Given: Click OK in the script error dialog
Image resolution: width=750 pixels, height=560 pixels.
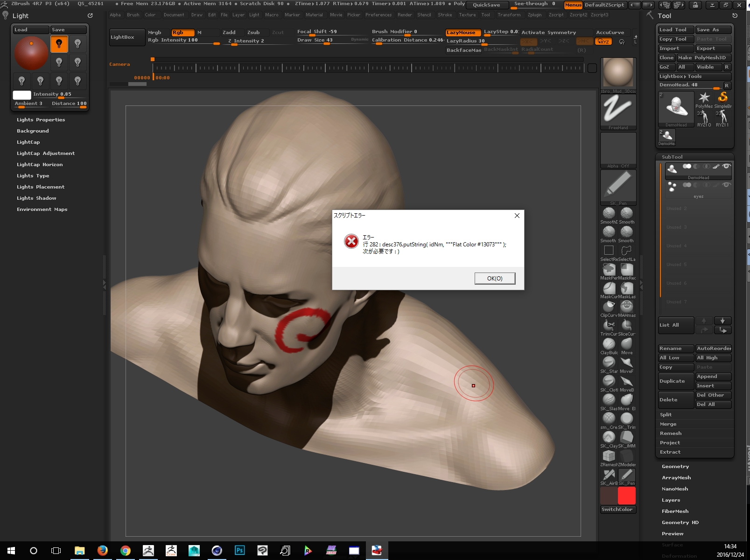Looking at the screenshot, I should coord(495,279).
